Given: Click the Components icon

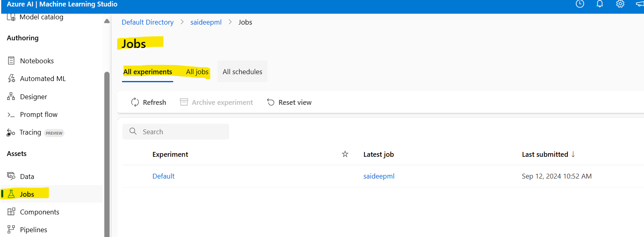Looking at the screenshot, I should [x=11, y=212].
